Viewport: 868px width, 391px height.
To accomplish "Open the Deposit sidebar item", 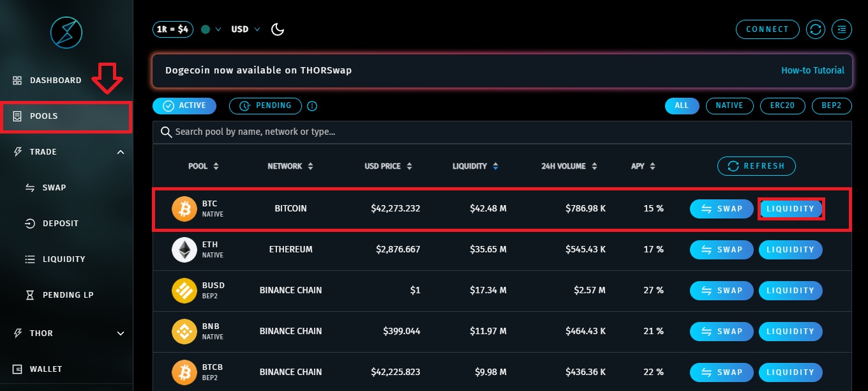I will click(52, 224).
